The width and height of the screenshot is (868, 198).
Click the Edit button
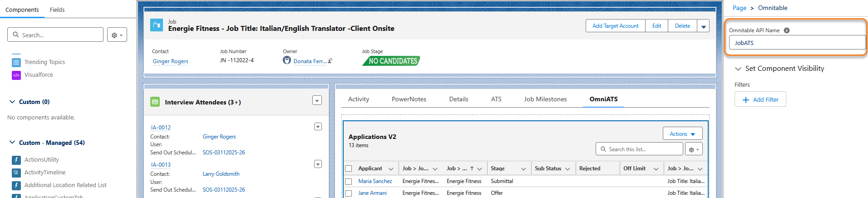pyautogui.click(x=657, y=26)
